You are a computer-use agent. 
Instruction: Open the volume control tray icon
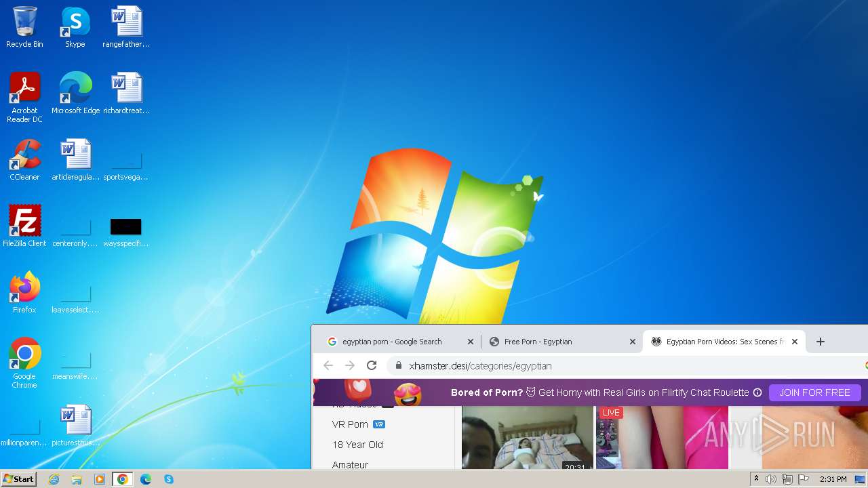771,479
